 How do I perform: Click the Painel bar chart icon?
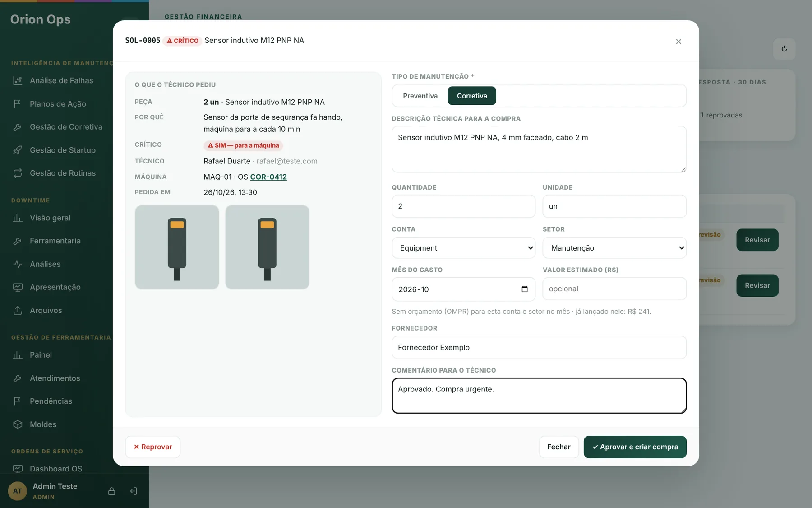tap(18, 355)
